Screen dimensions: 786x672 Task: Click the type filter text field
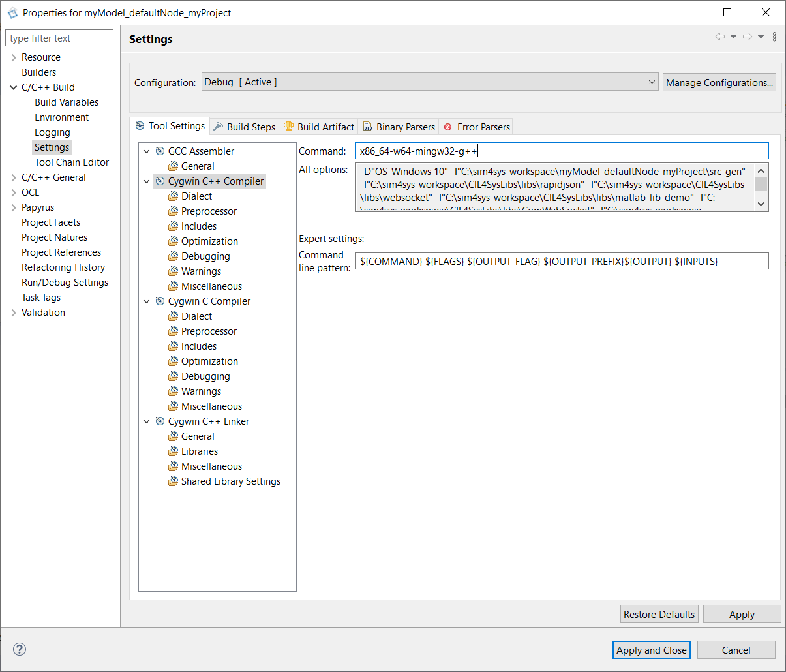pos(59,38)
